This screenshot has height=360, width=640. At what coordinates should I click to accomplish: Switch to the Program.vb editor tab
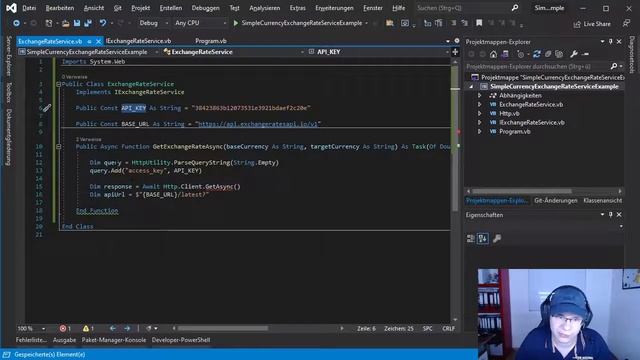pyautogui.click(x=211, y=41)
